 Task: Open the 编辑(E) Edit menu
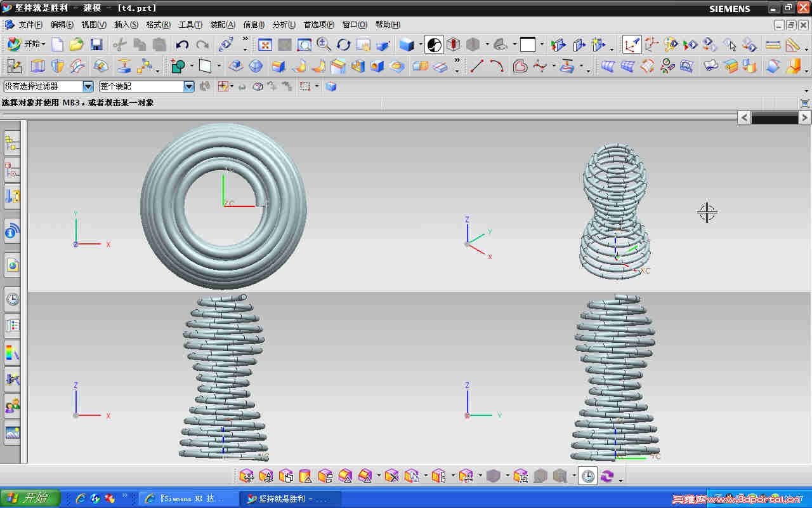(62, 25)
